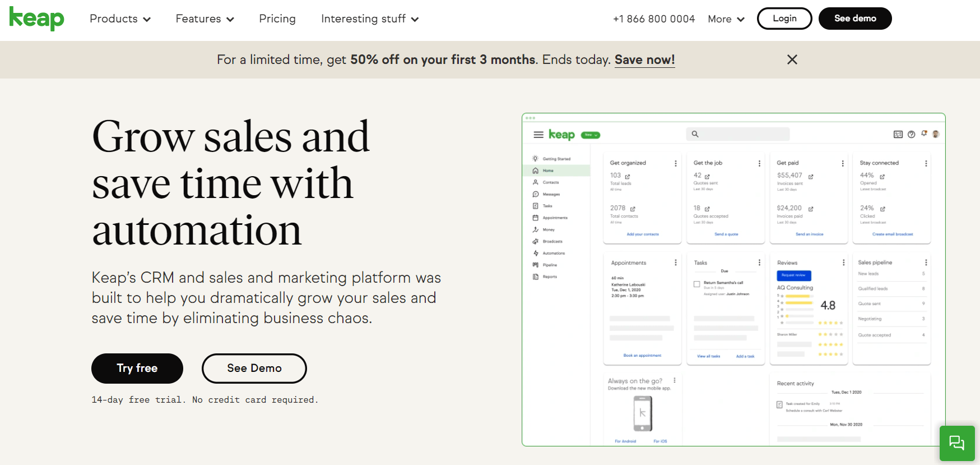The image size is (980, 465).
Task: Click Send a quote link
Action: coord(726,234)
